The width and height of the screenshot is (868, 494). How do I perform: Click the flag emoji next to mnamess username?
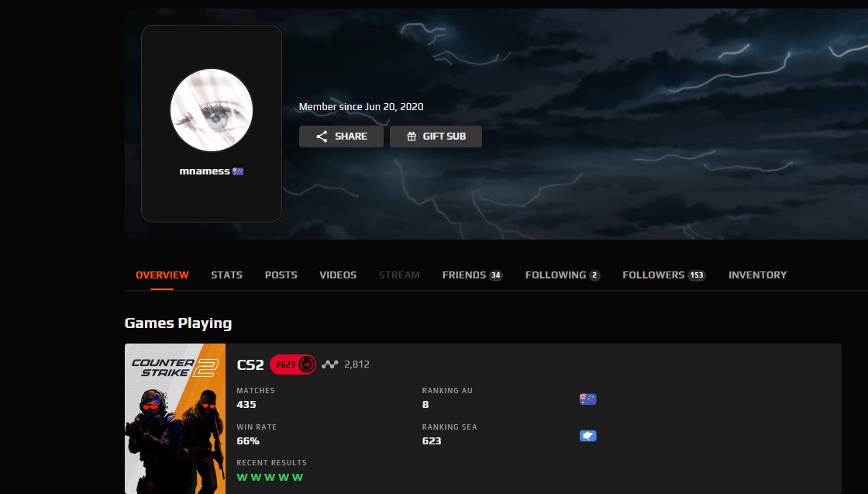pos(238,171)
